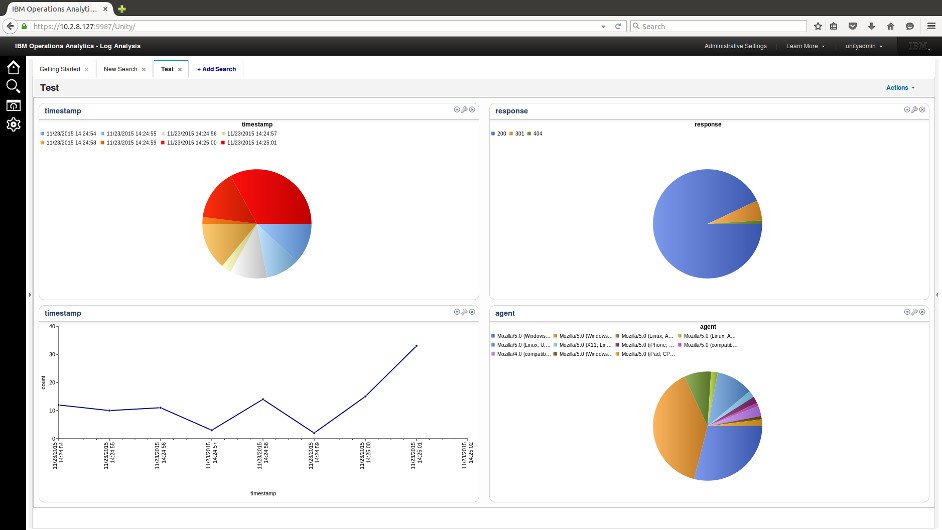This screenshot has width=942, height=530.
Task: Expand the Learn More menu
Action: tap(805, 46)
